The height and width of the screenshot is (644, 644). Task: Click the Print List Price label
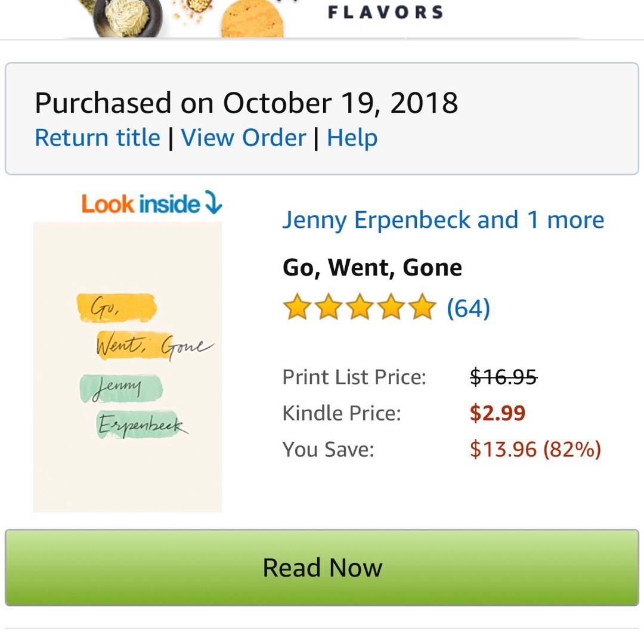[x=354, y=377]
